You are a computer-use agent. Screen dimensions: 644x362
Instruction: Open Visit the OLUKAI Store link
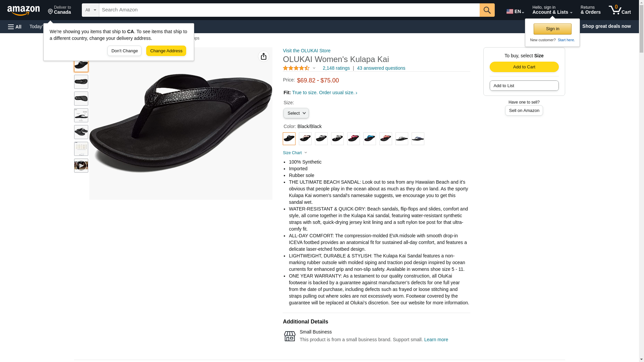click(x=307, y=51)
